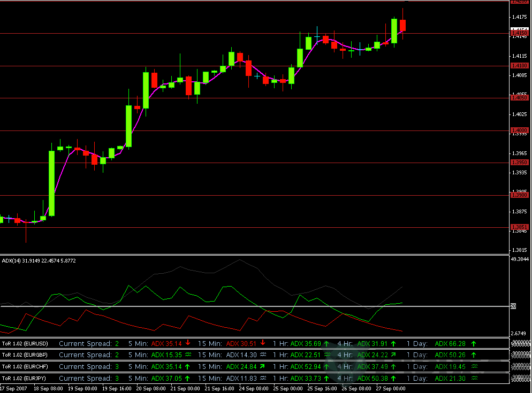Click the diagonal arrow next to EURCHF 15 Min ADX

[x=263, y=367]
